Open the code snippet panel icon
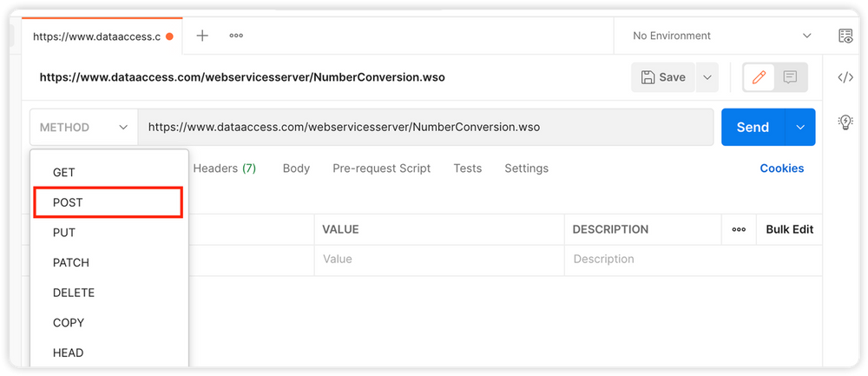 [x=845, y=77]
